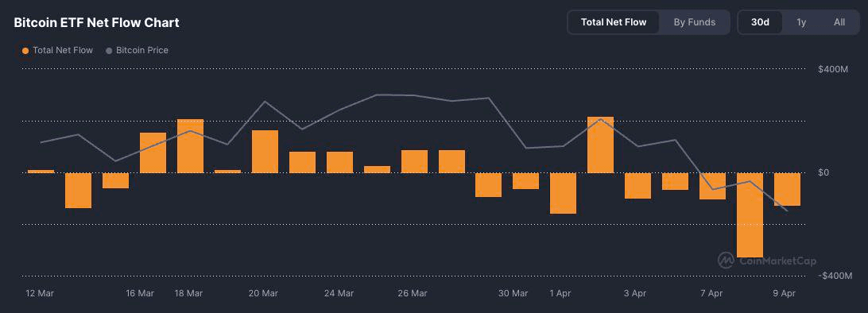This screenshot has height=313, width=868.
Task: Hide the Bitcoin Price series via legend label
Action: [142, 50]
